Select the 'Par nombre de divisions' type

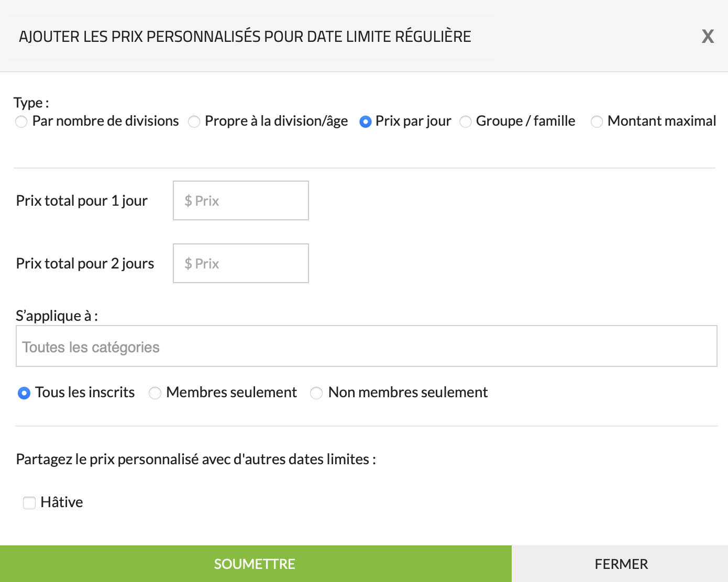(x=21, y=122)
